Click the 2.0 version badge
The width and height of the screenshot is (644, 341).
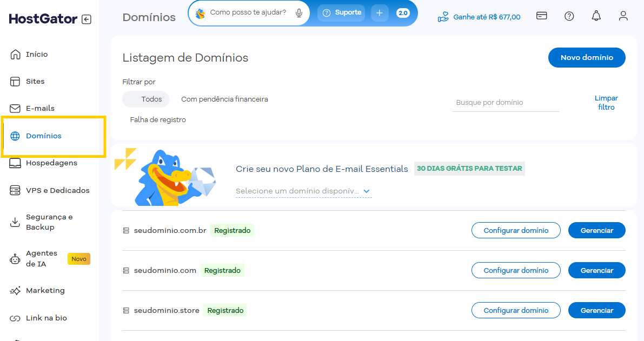[403, 13]
